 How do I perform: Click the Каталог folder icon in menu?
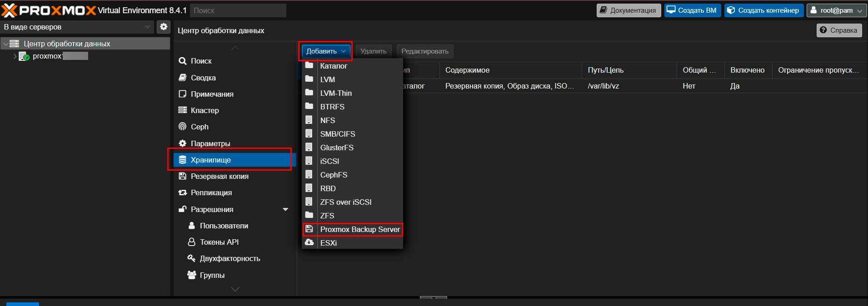click(309, 65)
